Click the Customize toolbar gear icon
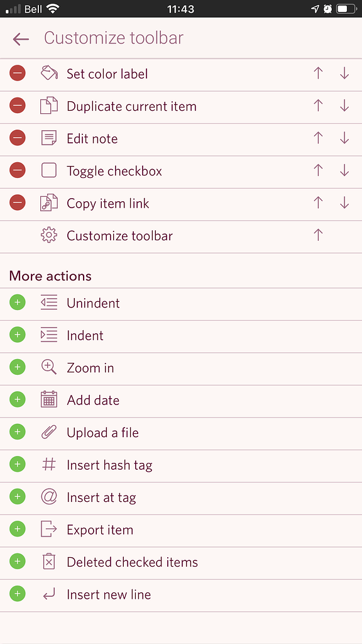Viewport: 362px width, 644px height. pos(49,235)
